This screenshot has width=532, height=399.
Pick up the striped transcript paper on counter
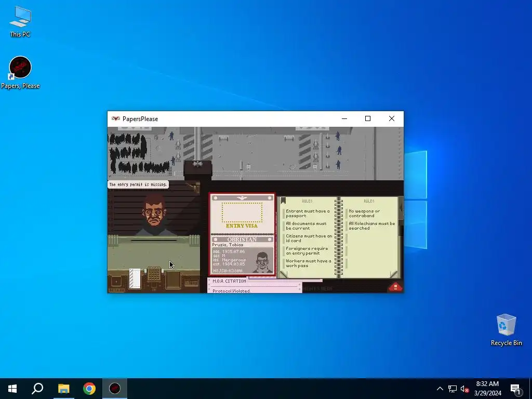tap(135, 278)
